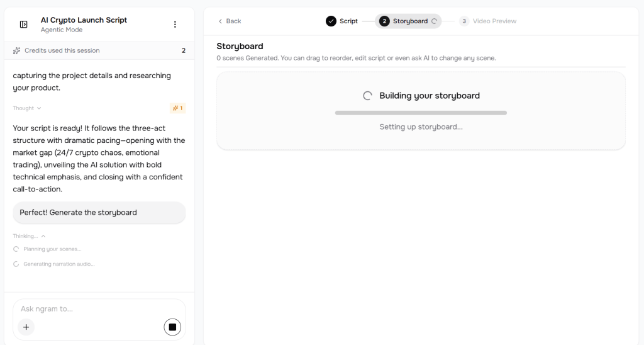Click the orange credit badge showing 1
644x345 pixels.
[177, 108]
